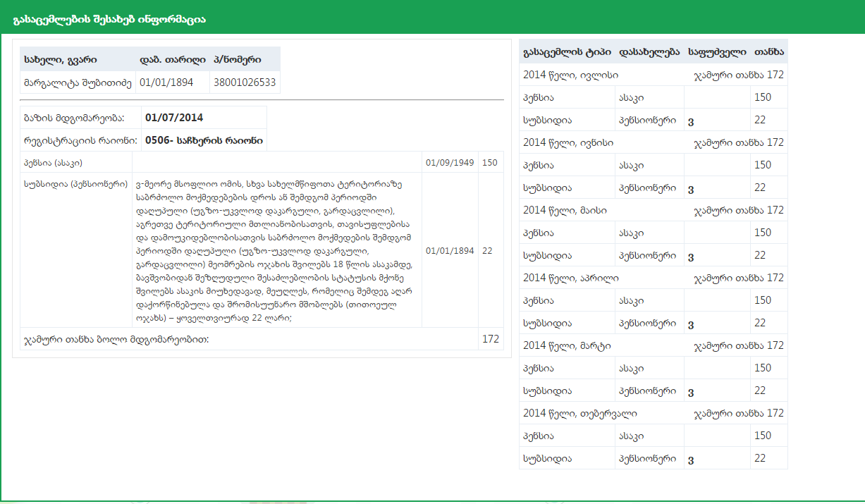Click the pension start date 01/09/1949
This screenshot has width=865, height=504.
(x=450, y=163)
